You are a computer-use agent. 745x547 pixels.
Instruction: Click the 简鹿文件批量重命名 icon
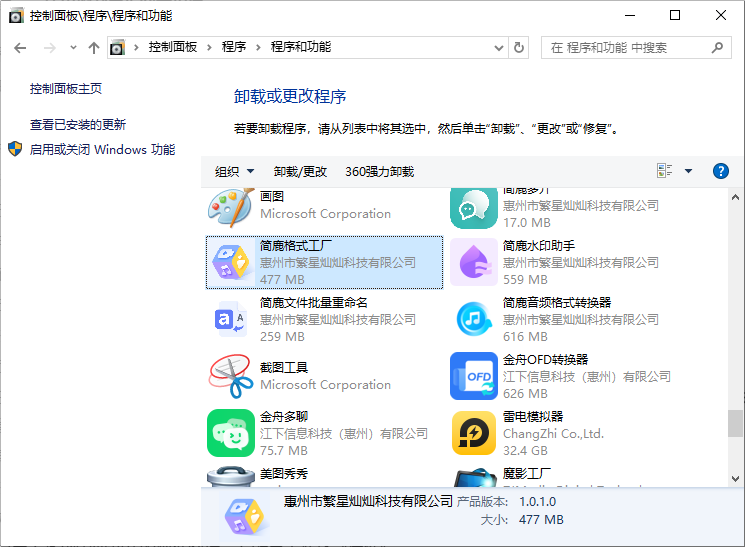click(x=231, y=319)
